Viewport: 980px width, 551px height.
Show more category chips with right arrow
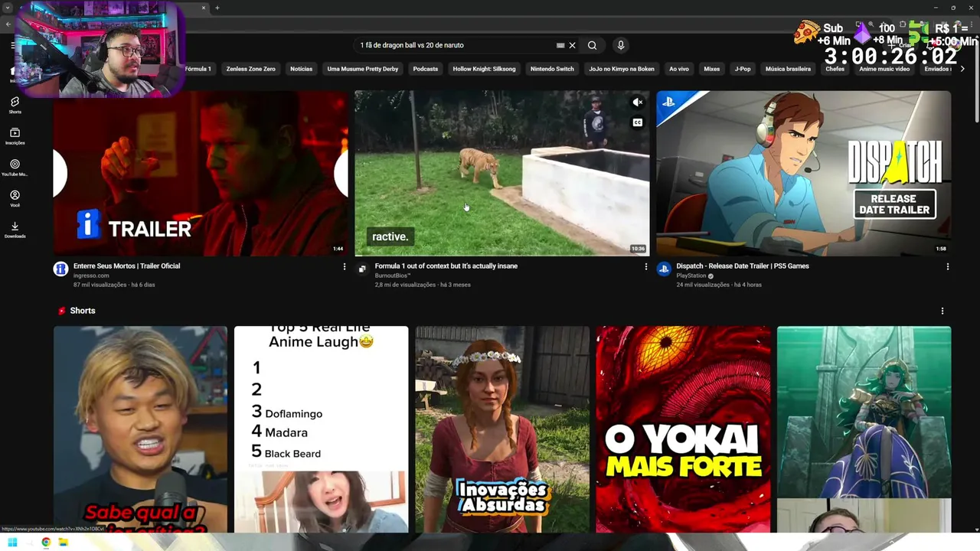coord(962,69)
